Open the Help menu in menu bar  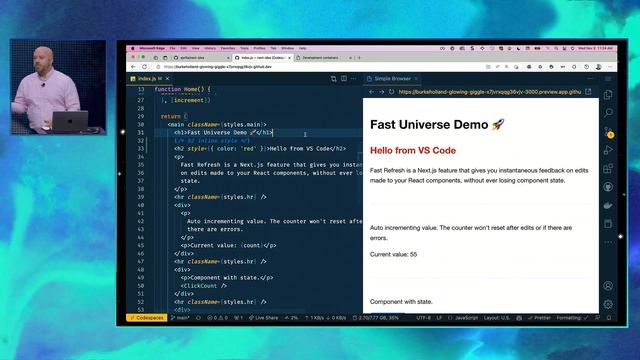[302, 48]
